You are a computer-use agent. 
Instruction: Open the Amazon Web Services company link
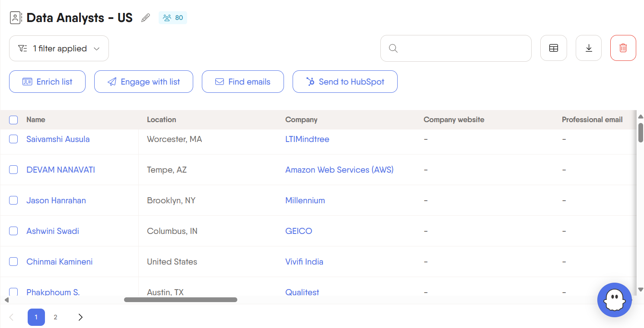(x=339, y=170)
